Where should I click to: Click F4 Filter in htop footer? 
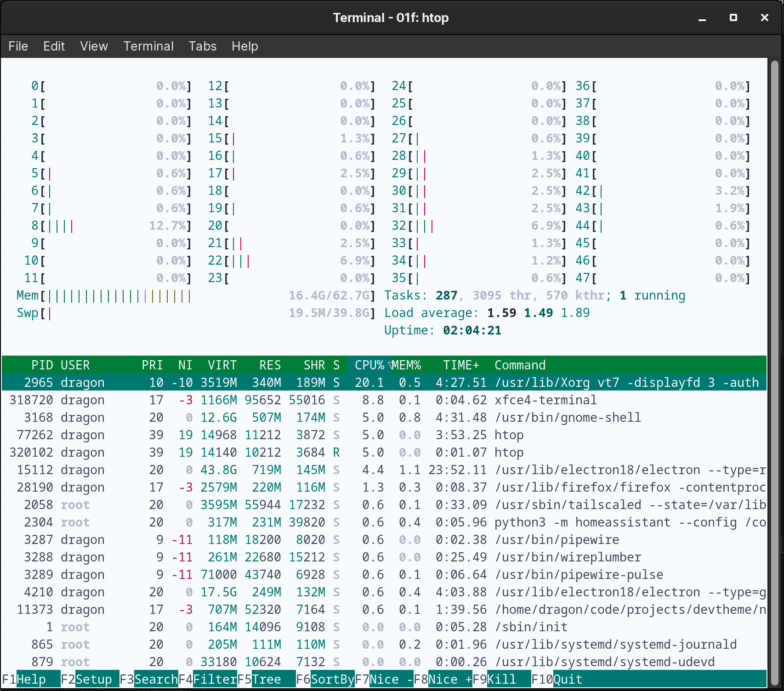[207, 679]
